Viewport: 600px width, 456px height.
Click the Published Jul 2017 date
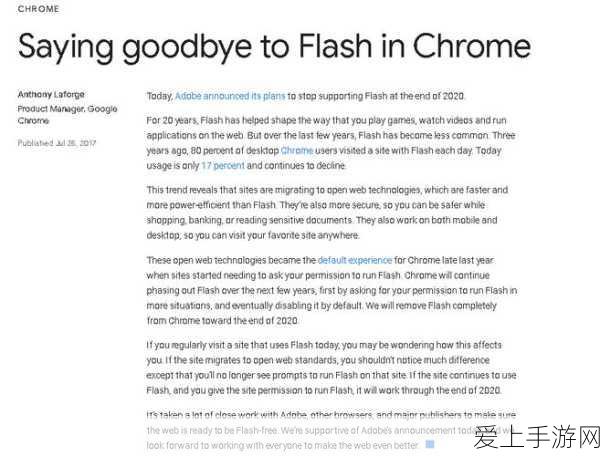[x=57, y=143]
